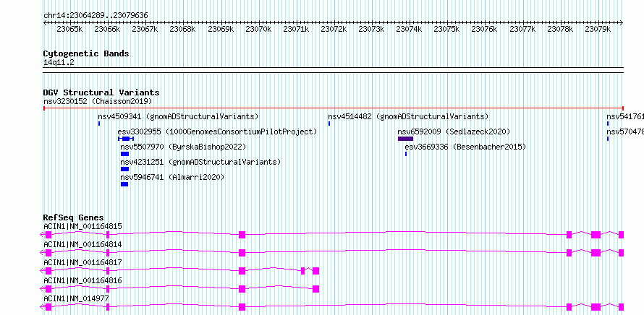Click the black 14q11.2 cytogenetic band bar
This screenshot has width=644, height=315.
(x=333, y=70)
